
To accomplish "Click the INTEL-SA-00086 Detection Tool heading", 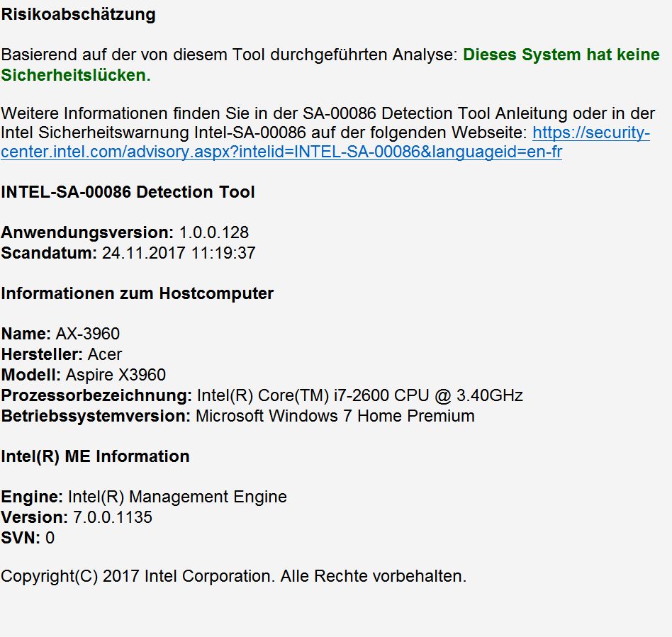I will click(x=128, y=192).
